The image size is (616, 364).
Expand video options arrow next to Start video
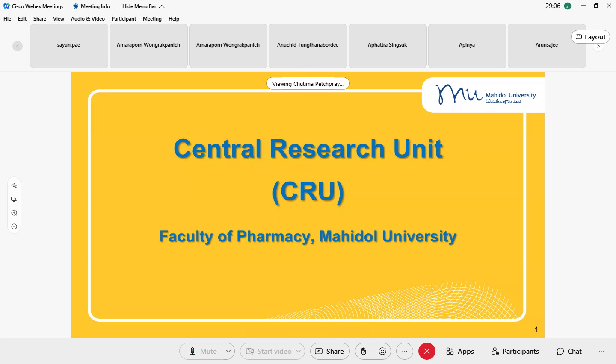pos(299,351)
